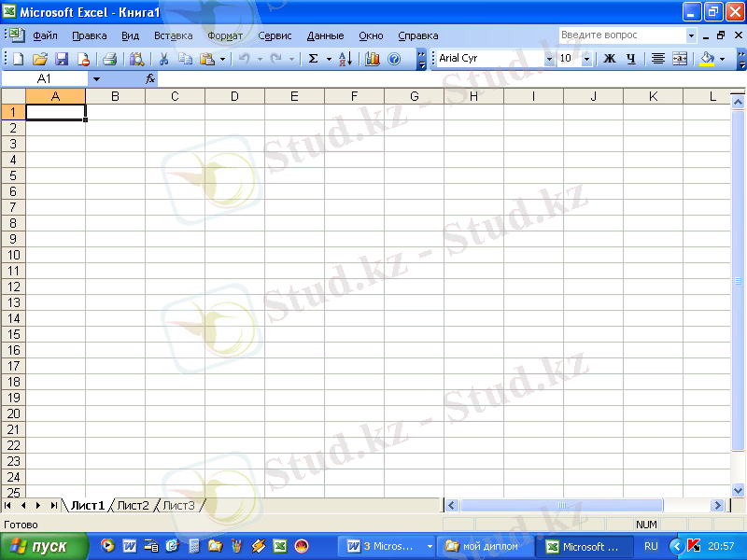747x560 pixels.
Task: Click the fx Insert Function button
Action: (x=150, y=78)
